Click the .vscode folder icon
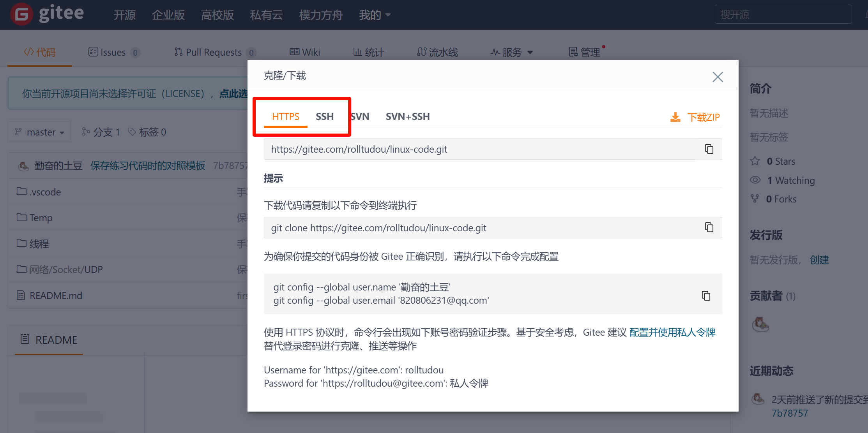Viewport: 868px width, 433px height. (21, 191)
